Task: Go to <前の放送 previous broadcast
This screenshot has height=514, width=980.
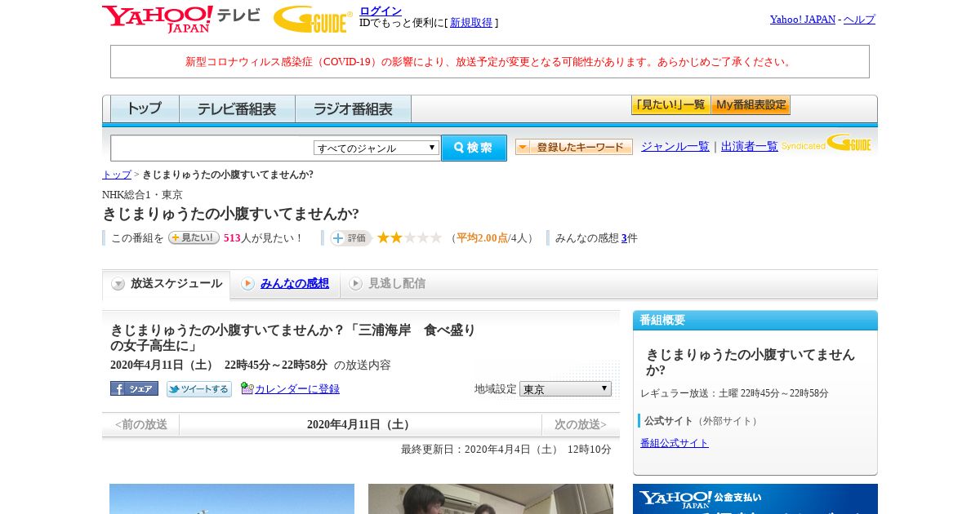Action: click(140, 424)
